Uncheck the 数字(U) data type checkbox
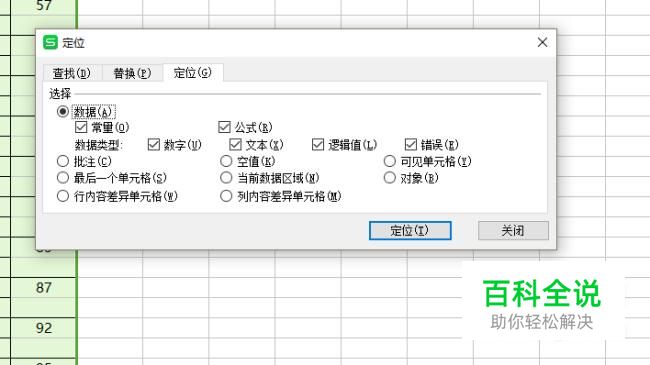650x365 pixels. click(x=154, y=144)
